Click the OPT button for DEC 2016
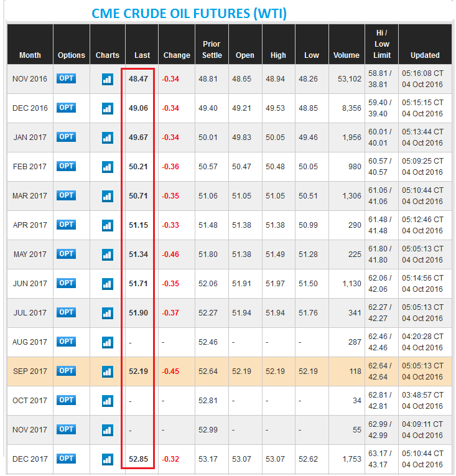 [x=66, y=108]
